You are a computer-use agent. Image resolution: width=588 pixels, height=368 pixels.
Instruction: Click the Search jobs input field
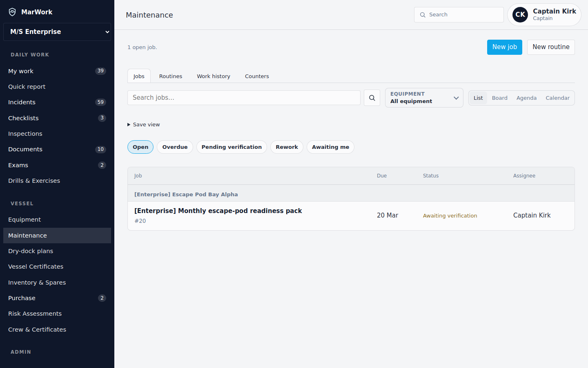[244, 98]
